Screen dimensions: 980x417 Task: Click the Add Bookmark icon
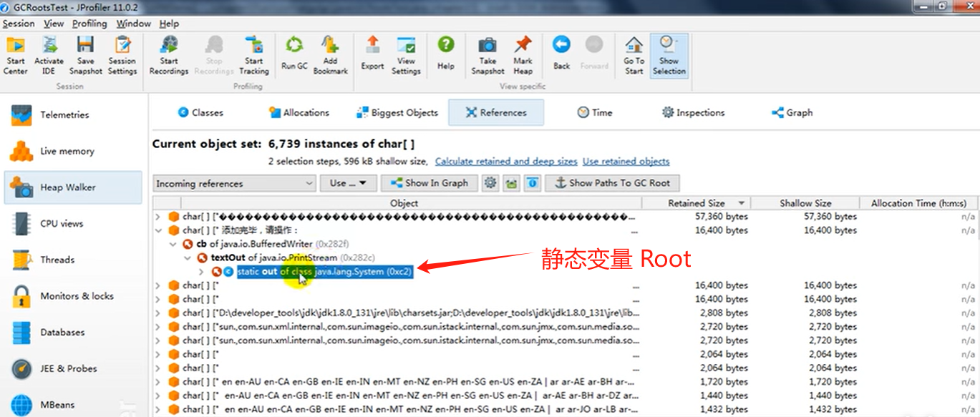tap(330, 56)
